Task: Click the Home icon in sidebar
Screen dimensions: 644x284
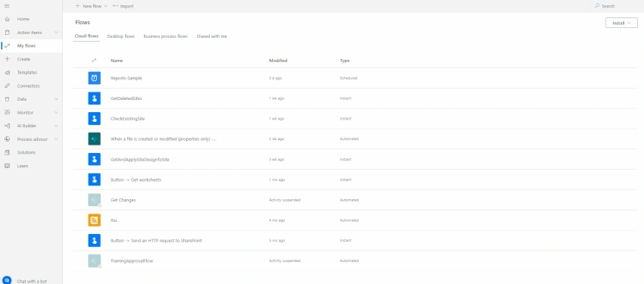Action: point(7,19)
